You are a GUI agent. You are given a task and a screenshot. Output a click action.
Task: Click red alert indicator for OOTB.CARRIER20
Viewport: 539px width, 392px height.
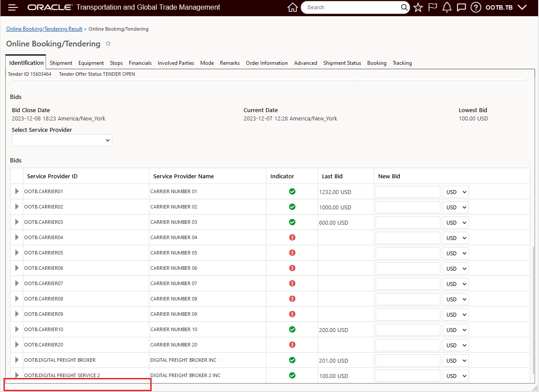pos(292,345)
